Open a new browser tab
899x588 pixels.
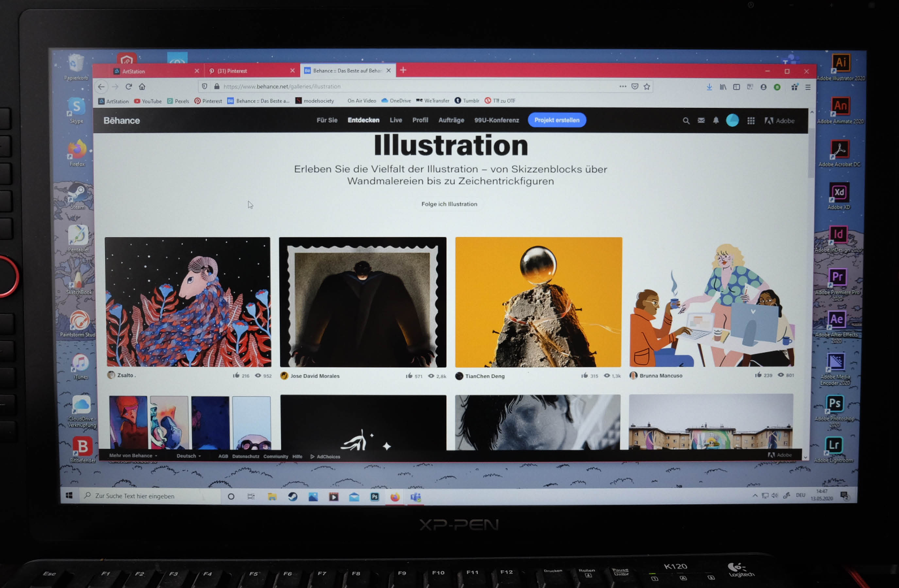[x=403, y=70]
